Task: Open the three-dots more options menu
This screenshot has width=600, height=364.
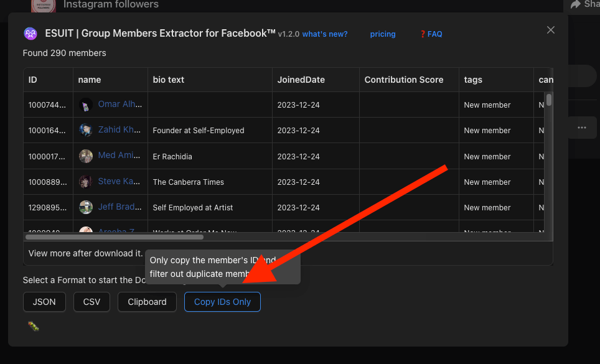Action: pyautogui.click(x=581, y=128)
